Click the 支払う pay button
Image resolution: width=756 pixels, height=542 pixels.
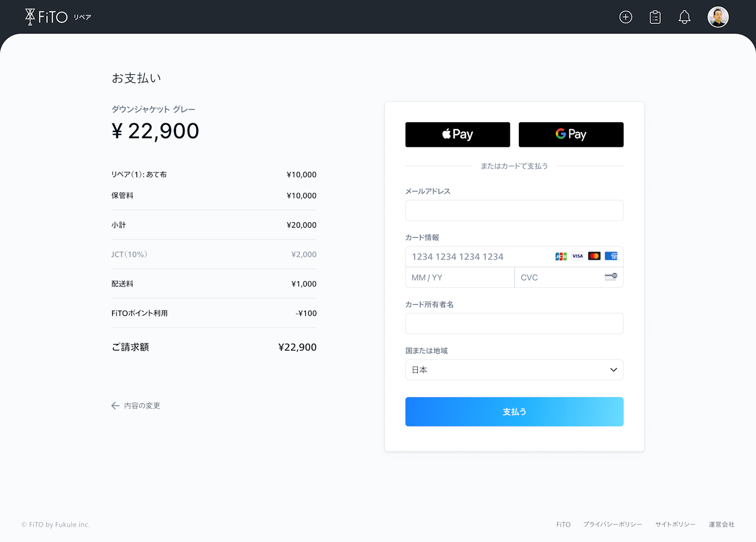pyautogui.click(x=514, y=412)
